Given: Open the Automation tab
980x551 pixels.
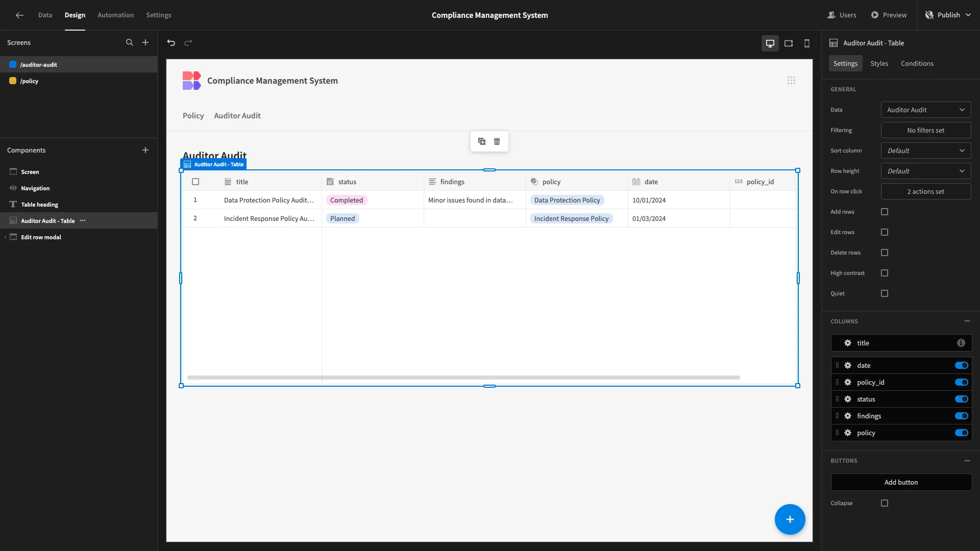Looking at the screenshot, I should tap(116, 15).
